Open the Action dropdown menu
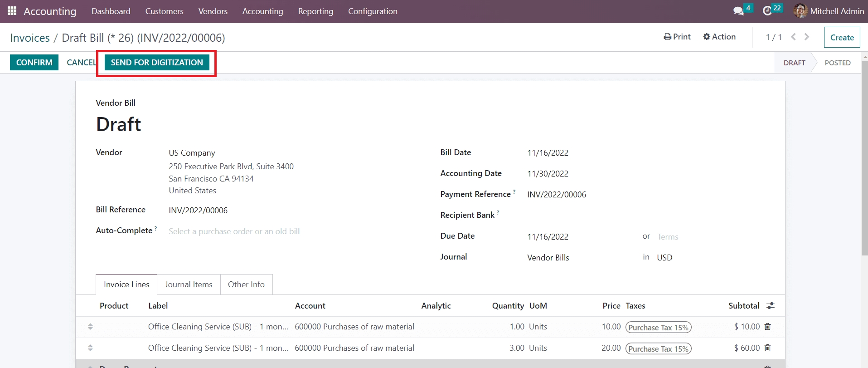 [x=719, y=37]
